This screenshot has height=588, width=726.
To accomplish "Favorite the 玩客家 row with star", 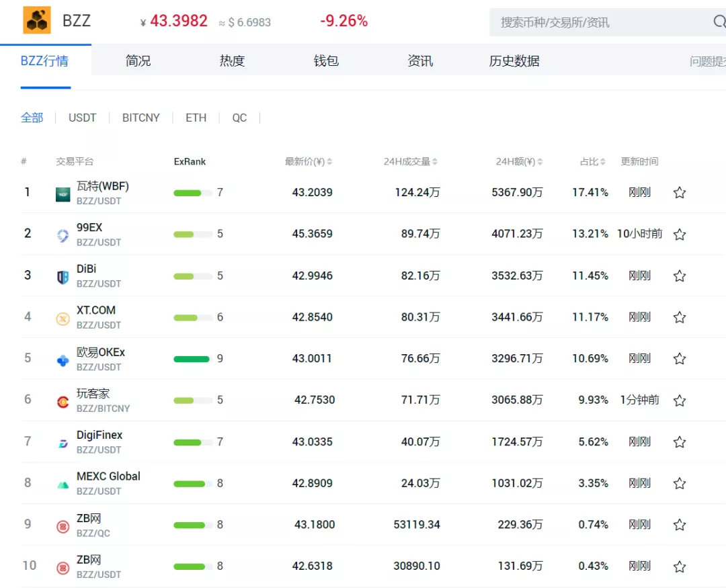I will coord(679,401).
